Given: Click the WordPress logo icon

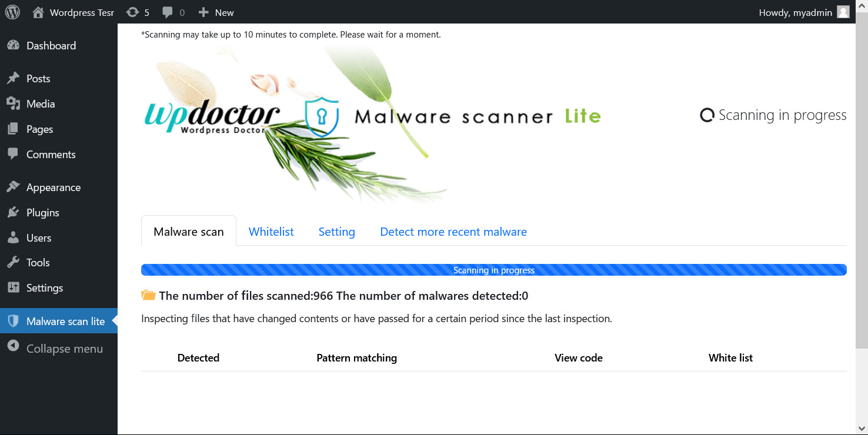Looking at the screenshot, I should (12, 12).
